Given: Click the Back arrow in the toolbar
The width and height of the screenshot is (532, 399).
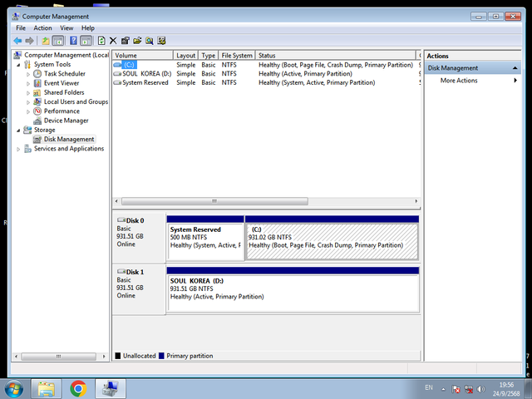Looking at the screenshot, I should point(17,41).
